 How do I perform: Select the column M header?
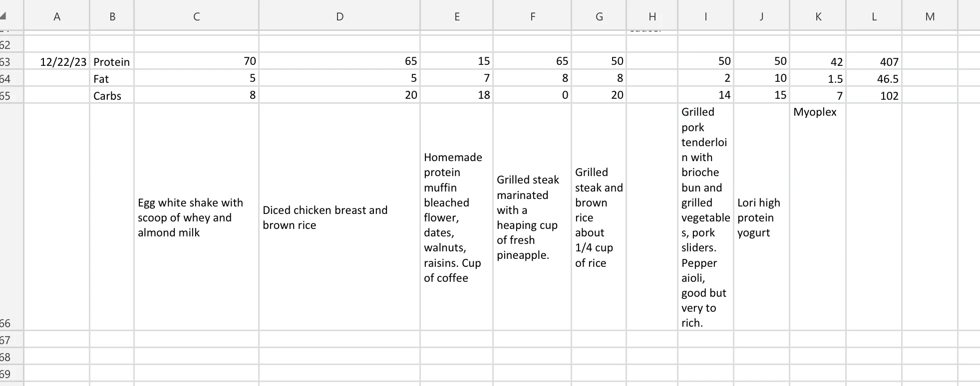[x=930, y=16]
